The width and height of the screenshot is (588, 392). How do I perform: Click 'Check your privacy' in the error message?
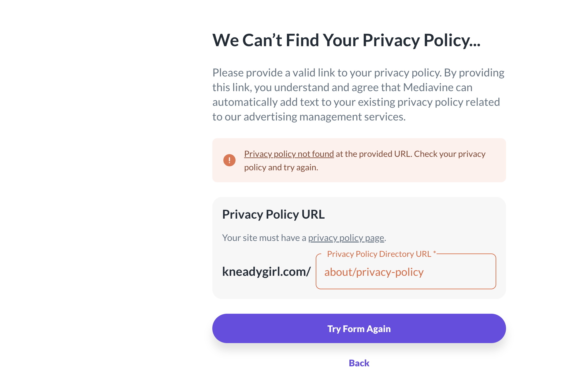(449, 154)
